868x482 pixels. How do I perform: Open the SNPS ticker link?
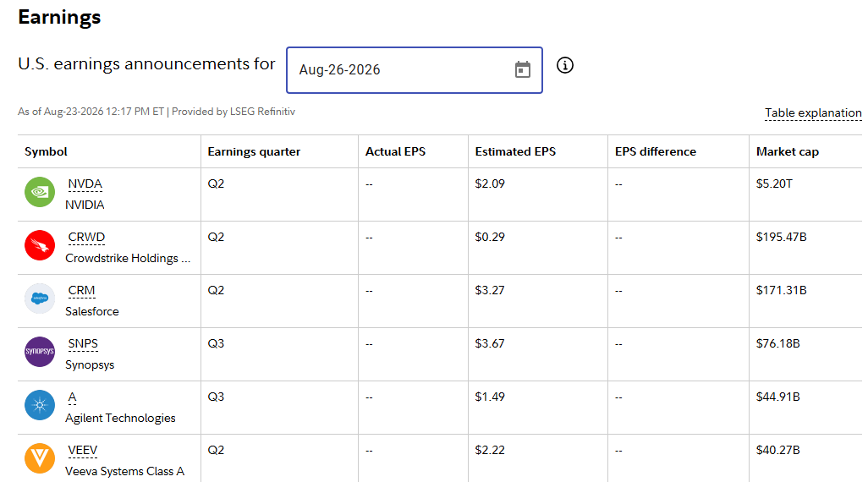click(x=83, y=343)
